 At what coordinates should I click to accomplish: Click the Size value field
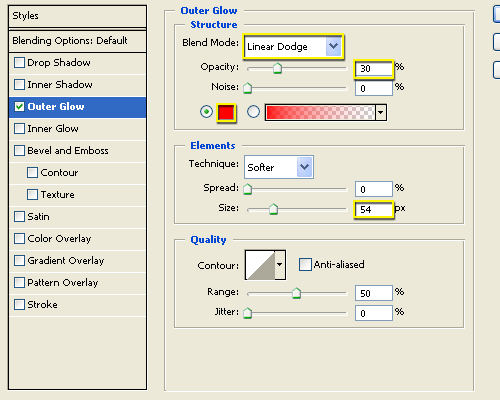coord(374,210)
